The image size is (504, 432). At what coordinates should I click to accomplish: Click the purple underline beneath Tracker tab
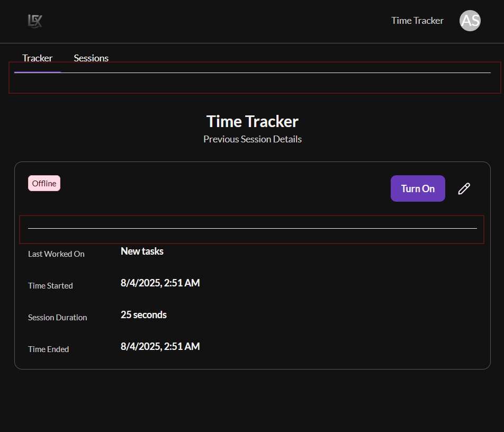coord(38,72)
